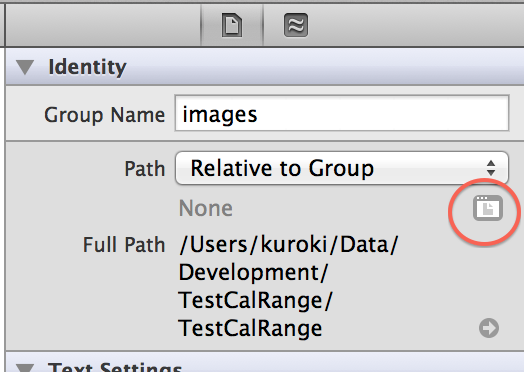
Task: Collapse the Text Settings section
Action: click(x=25, y=367)
